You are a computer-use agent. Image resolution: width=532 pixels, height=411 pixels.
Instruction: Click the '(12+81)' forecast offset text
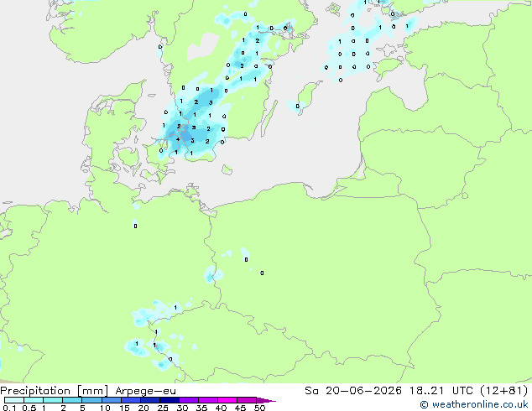pyautogui.click(x=504, y=391)
